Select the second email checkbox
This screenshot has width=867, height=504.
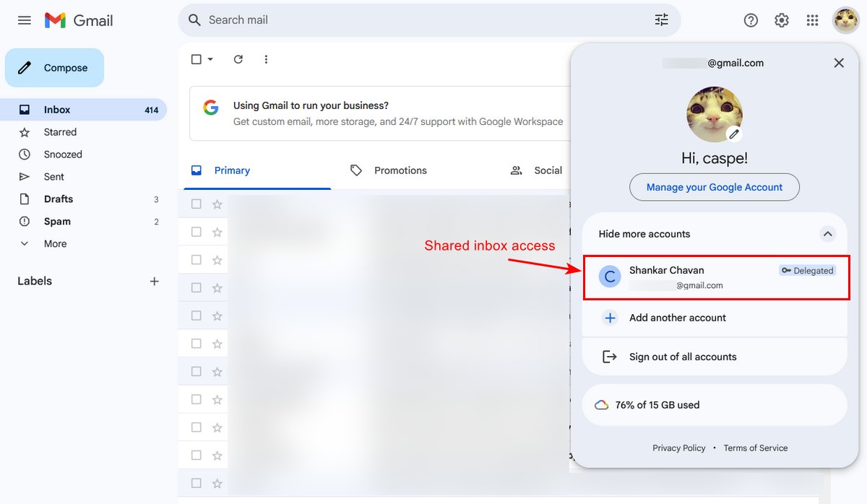pos(196,232)
